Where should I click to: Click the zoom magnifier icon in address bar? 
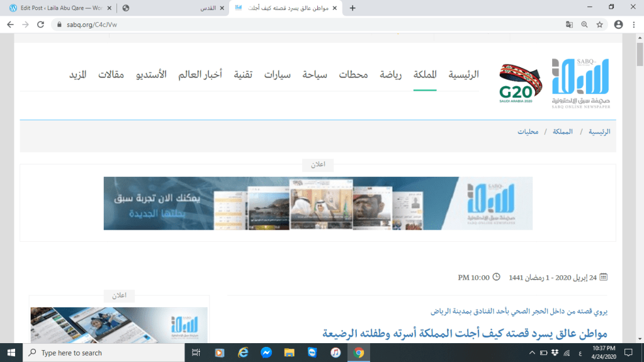(x=584, y=25)
